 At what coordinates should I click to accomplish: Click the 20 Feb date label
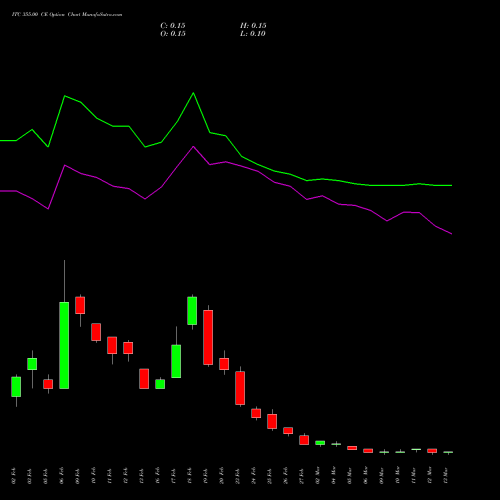(x=222, y=476)
